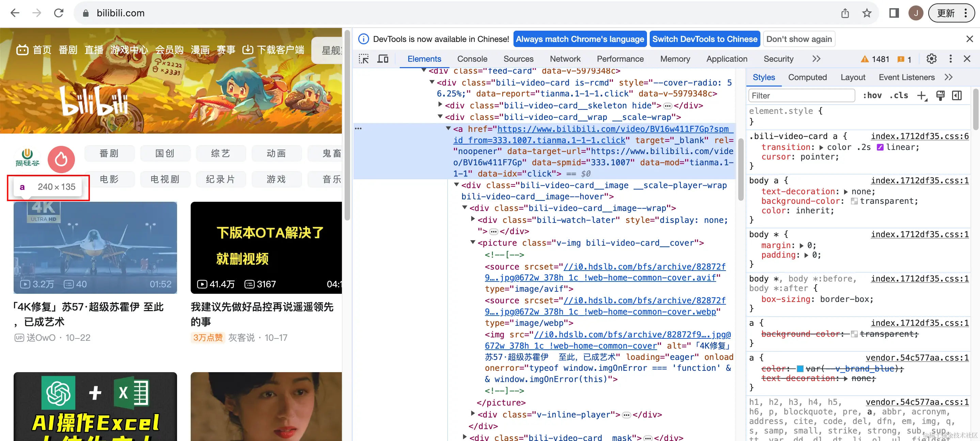Bookmark the page with the star icon
Image resolution: width=980 pixels, height=441 pixels.
pyautogui.click(x=867, y=13)
